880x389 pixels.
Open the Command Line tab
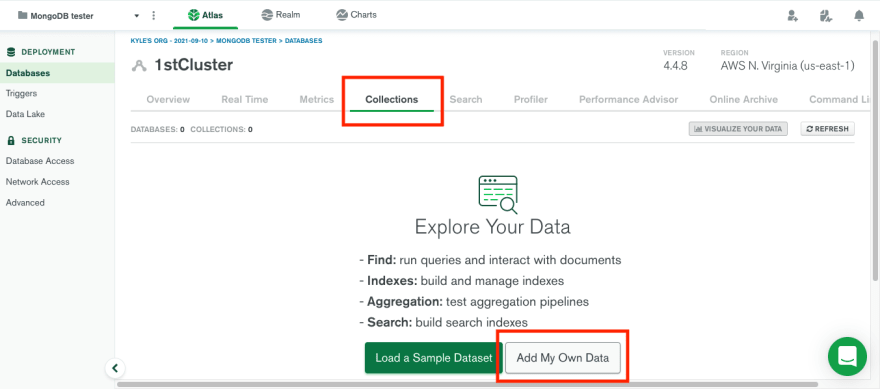pyautogui.click(x=840, y=99)
